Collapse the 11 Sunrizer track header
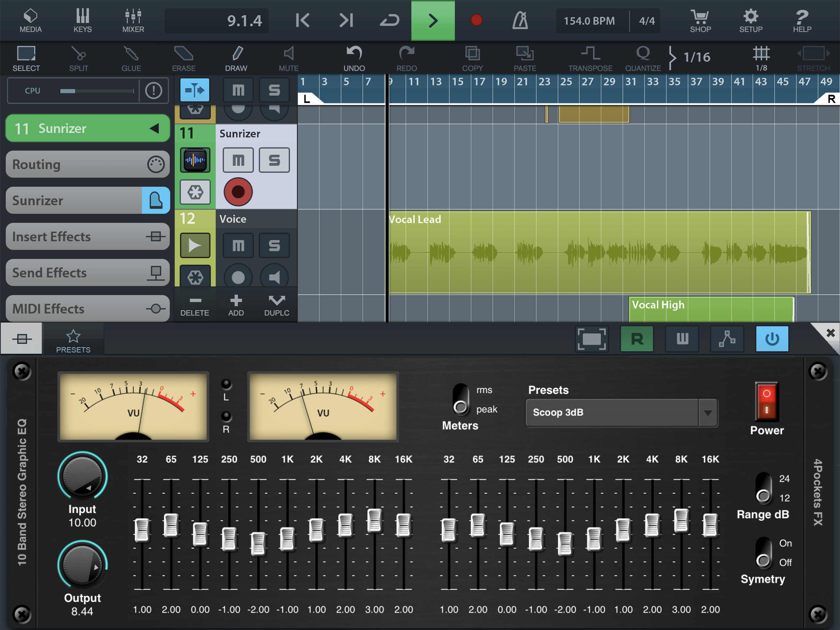 (x=154, y=129)
